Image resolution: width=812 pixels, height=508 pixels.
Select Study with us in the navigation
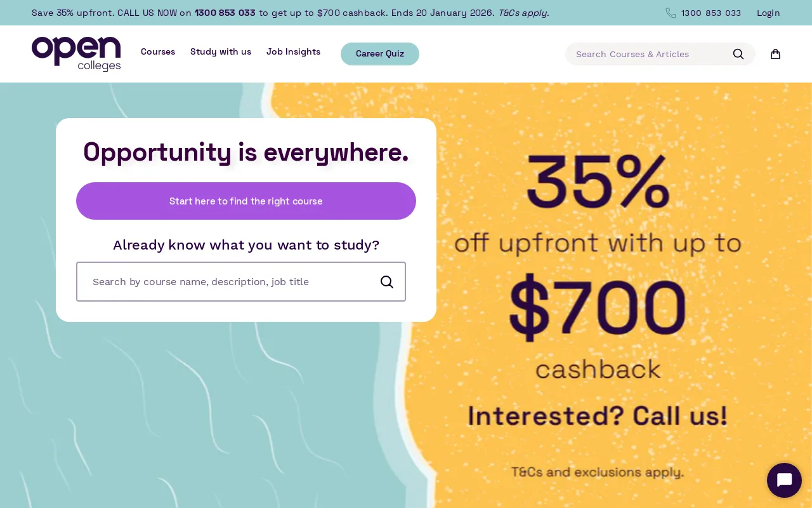(221, 51)
